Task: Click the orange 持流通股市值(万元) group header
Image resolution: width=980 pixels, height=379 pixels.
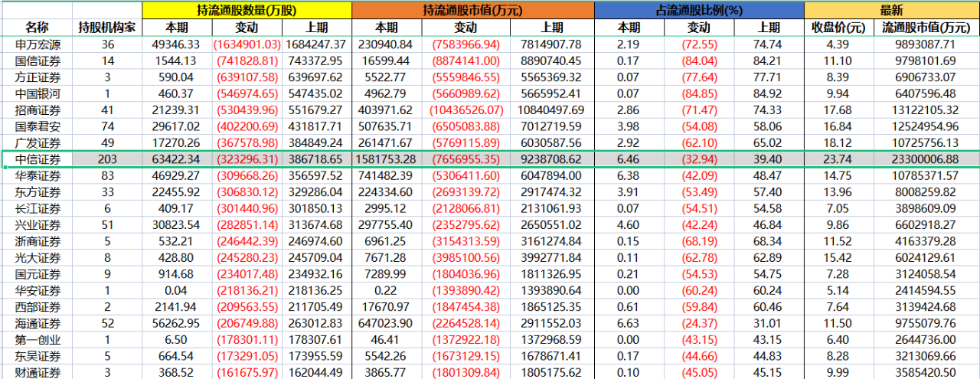Action: coord(473,10)
